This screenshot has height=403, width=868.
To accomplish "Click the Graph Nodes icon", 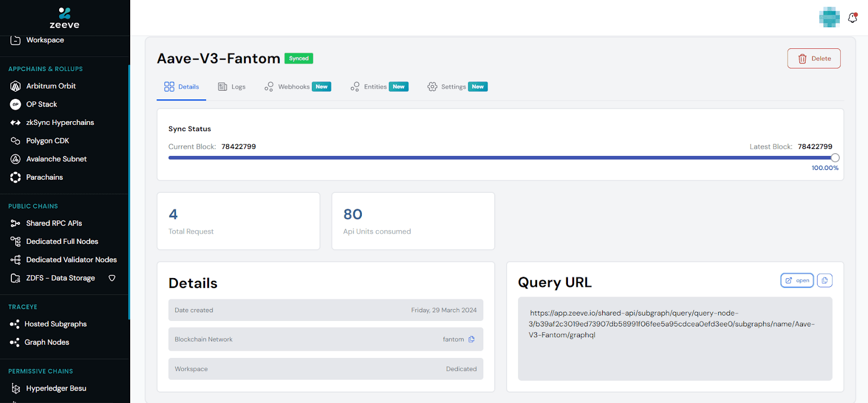I will coord(15,343).
